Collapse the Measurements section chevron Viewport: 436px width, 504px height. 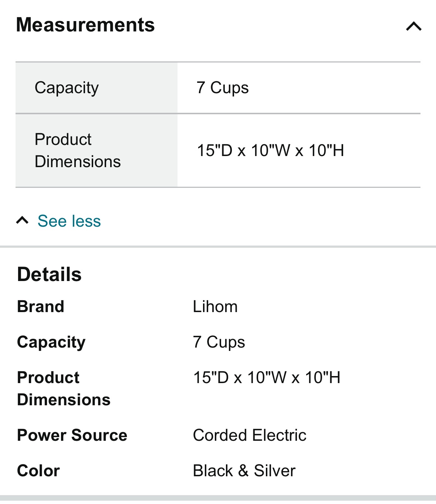pyautogui.click(x=413, y=26)
